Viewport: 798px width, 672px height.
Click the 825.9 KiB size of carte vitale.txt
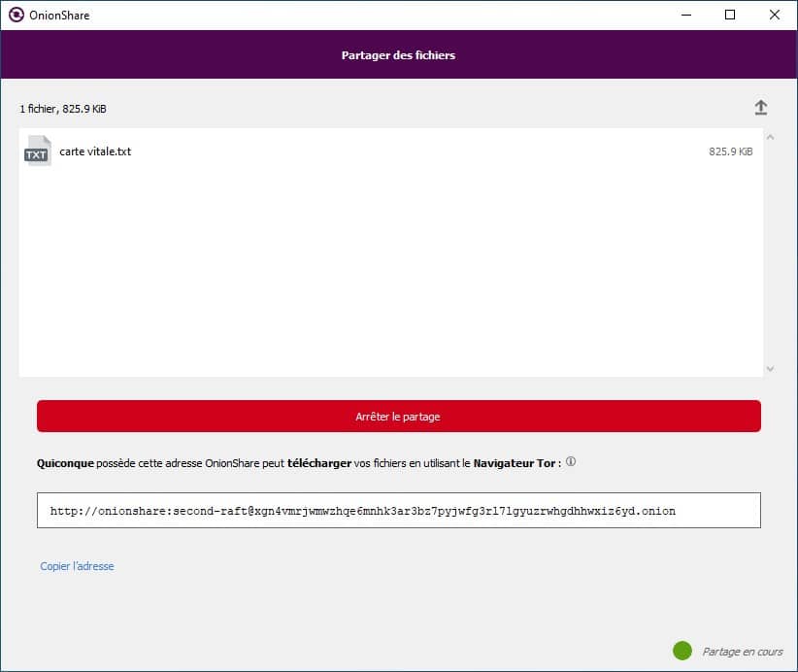pyautogui.click(x=730, y=151)
